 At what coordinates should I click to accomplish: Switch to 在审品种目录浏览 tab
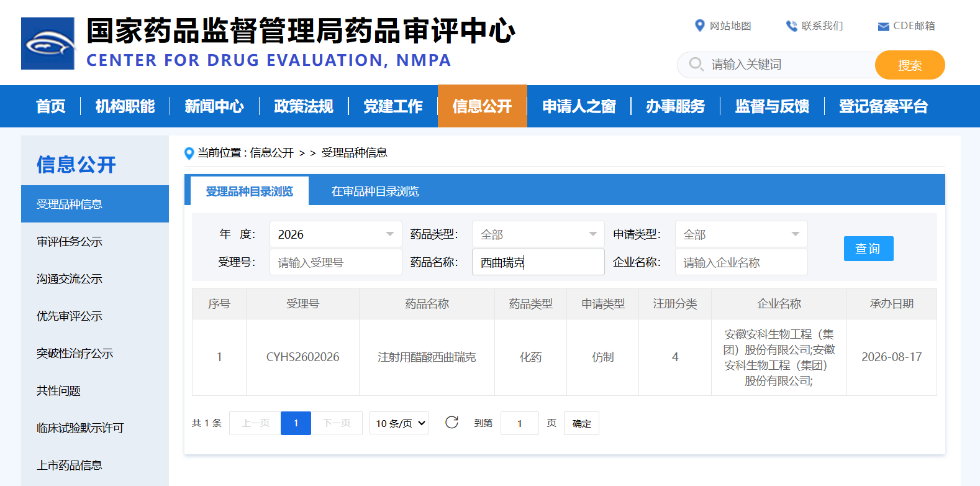point(375,191)
